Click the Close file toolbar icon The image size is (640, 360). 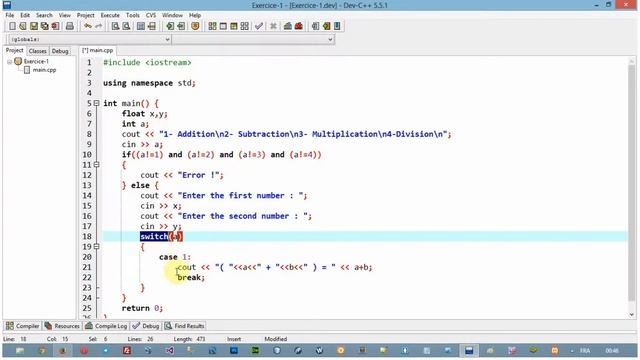click(x=55, y=26)
